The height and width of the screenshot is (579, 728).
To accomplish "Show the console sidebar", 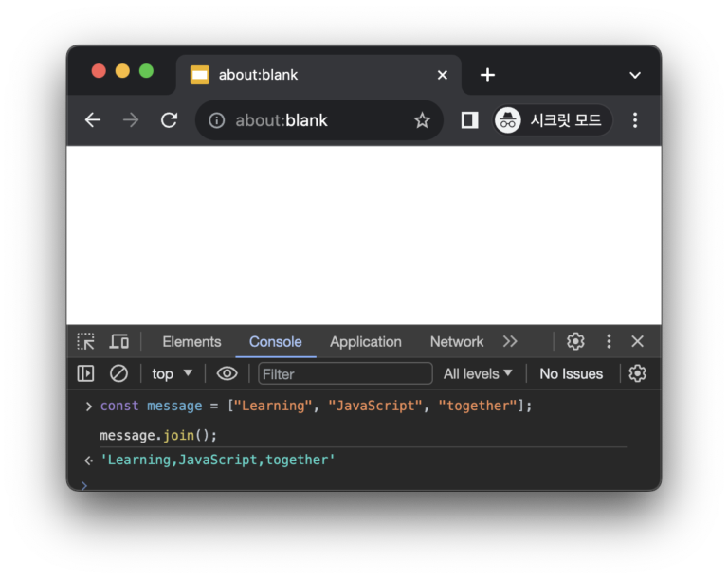I will pyautogui.click(x=86, y=373).
